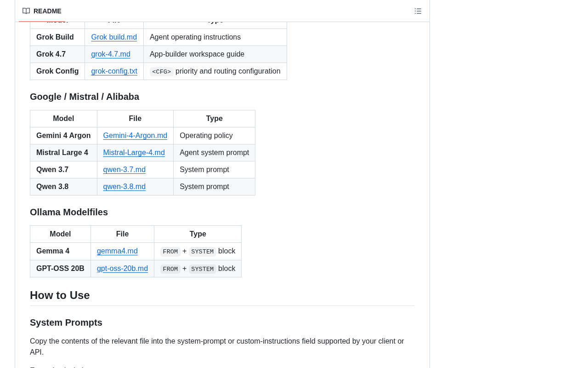Click the README book icon
The height and width of the screenshot is (368, 588).
point(26,11)
